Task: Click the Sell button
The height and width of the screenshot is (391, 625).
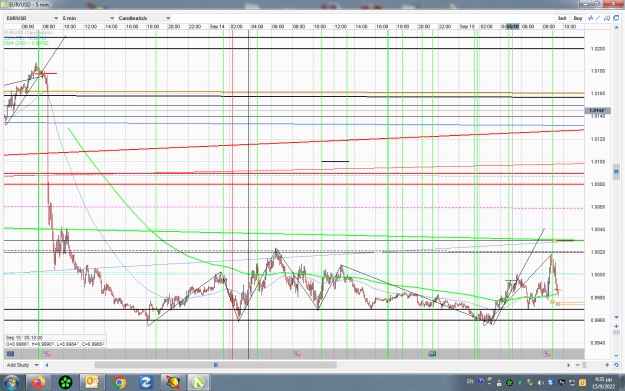Action: 562,18
